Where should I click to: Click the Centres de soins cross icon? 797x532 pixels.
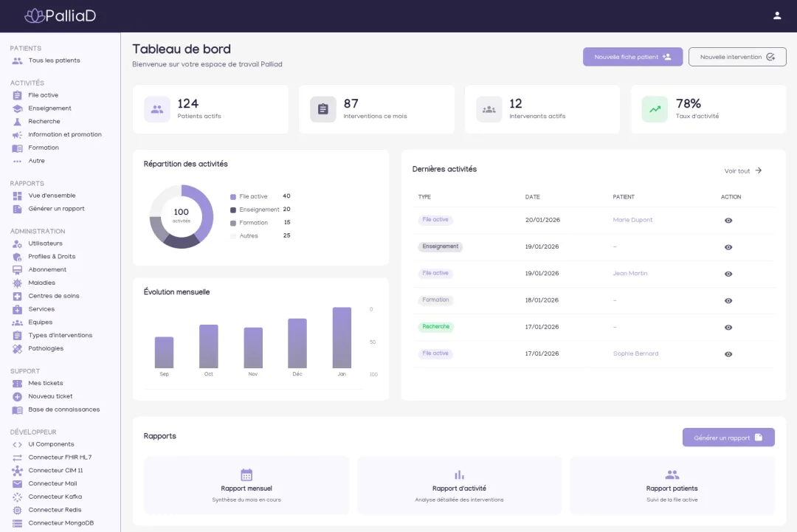click(x=17, y=296)
